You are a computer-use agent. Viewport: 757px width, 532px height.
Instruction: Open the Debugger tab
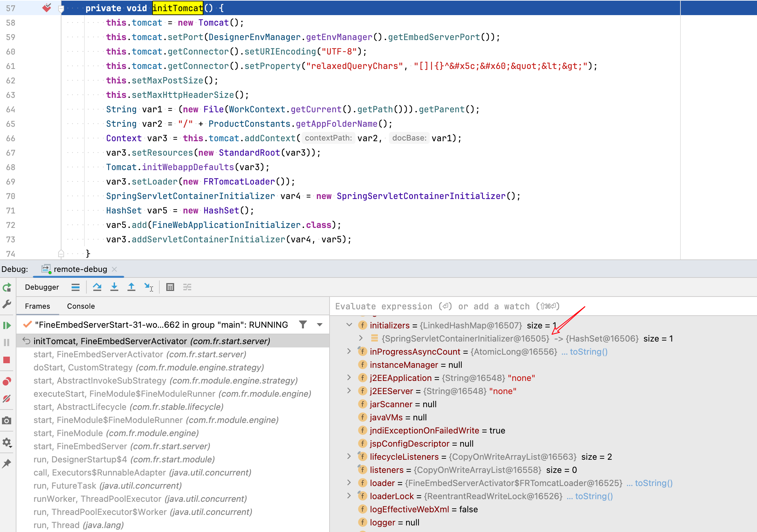coord(42,287)
